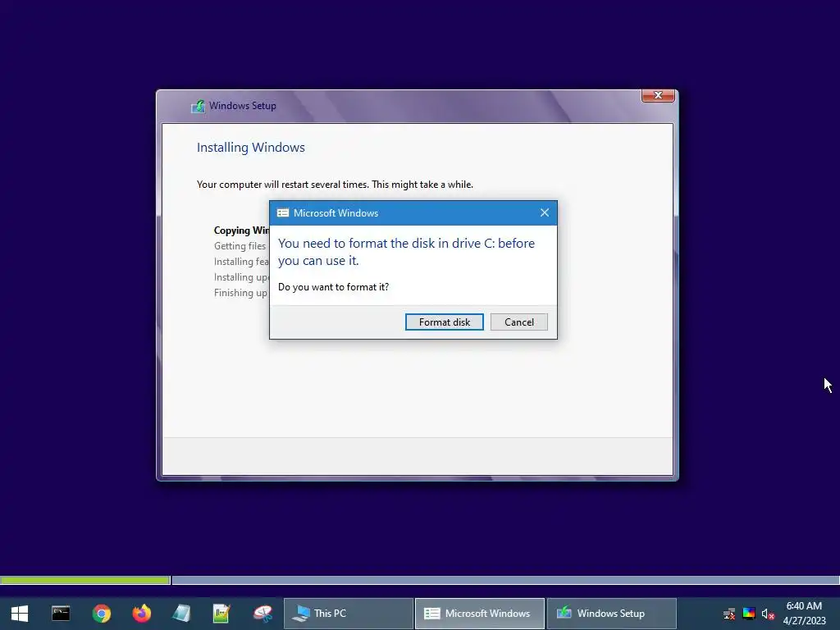Screen dimensions: 840x630
Task: Cancel the format disk dialog
Action: point(518,322)
